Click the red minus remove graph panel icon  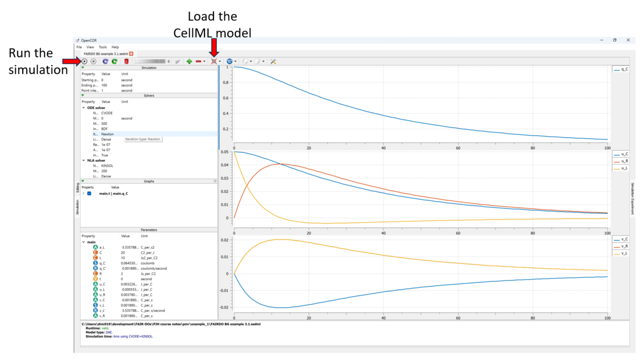point(199,61)
